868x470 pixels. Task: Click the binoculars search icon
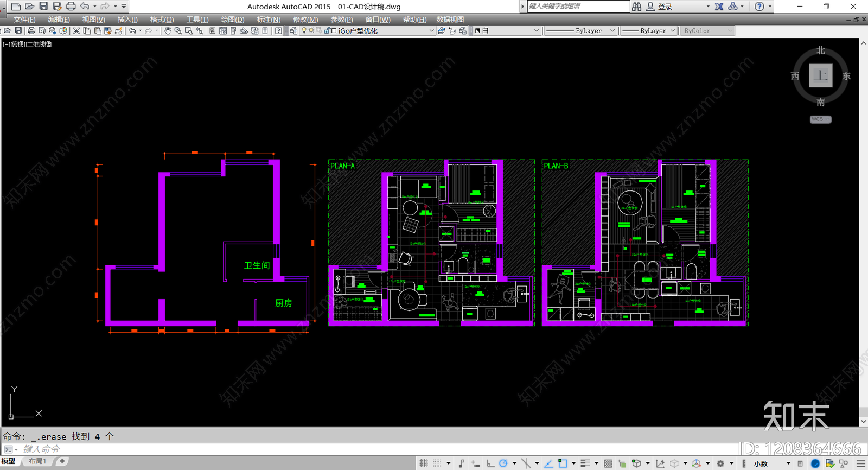[x=637, y=7]
